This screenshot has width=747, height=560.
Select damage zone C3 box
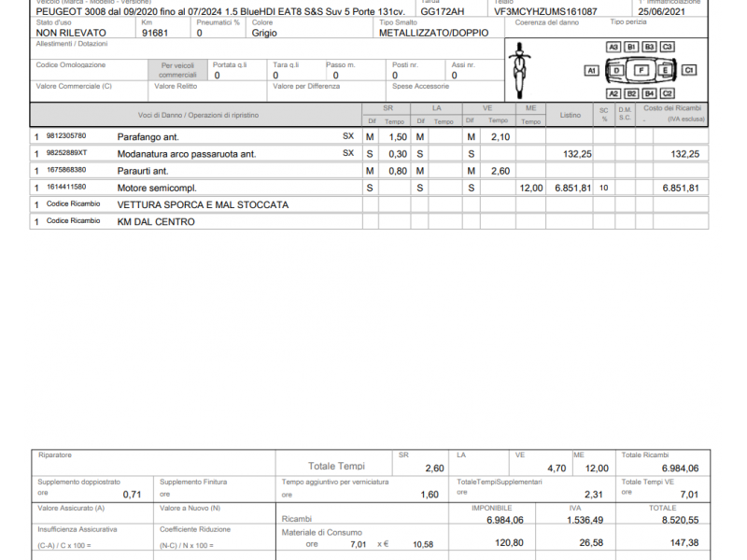pyautogui.click(x=667, y=47)
